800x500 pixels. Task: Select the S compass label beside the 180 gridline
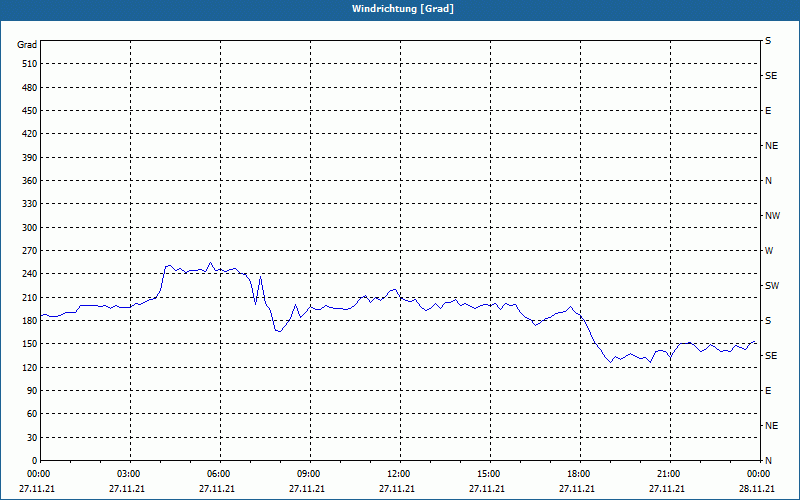[x=768, y=321]
